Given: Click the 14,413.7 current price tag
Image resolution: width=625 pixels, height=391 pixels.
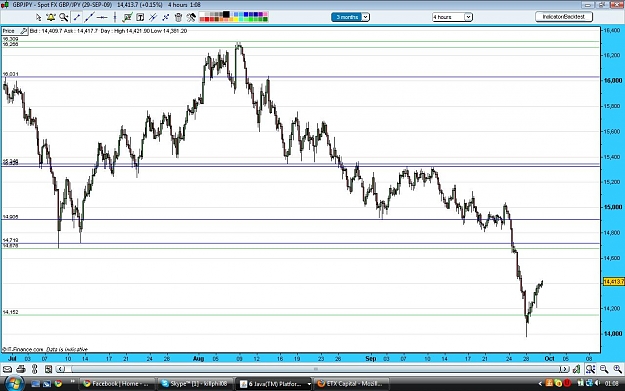Looking at the screenshot, I should click(x=614, y=282).
